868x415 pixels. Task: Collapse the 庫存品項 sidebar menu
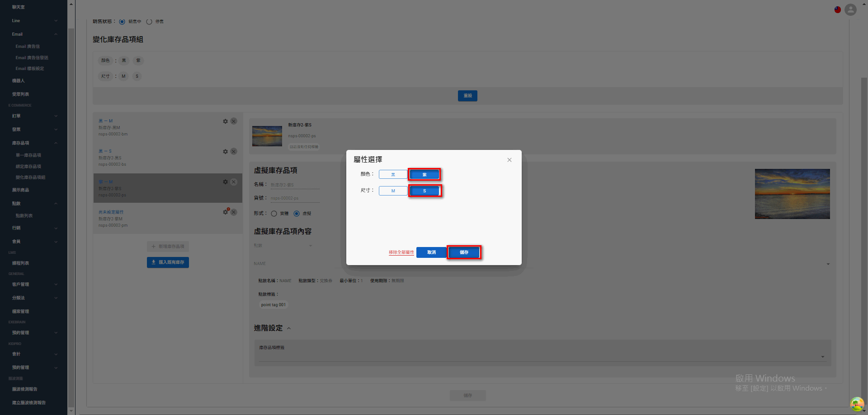[x=34, y=143]
